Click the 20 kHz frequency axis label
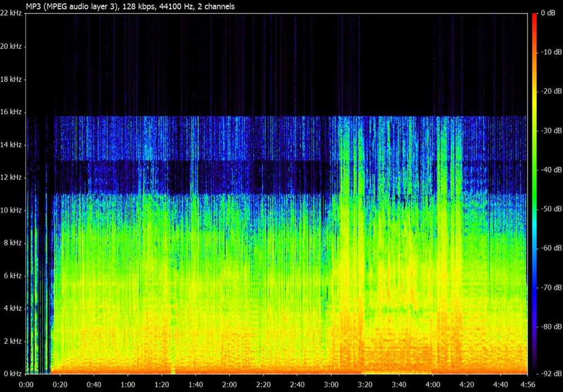563x392 pixels. (11, 46)
